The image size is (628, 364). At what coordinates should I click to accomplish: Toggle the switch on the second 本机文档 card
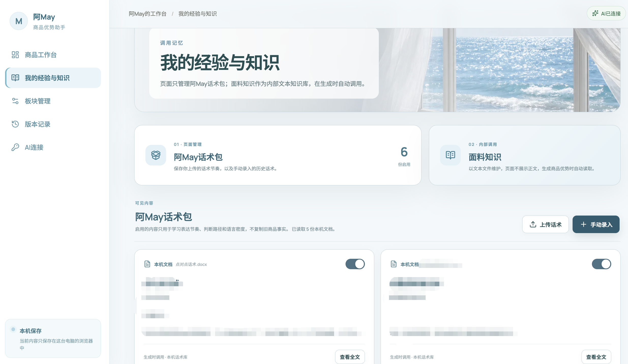coord(601,264)
